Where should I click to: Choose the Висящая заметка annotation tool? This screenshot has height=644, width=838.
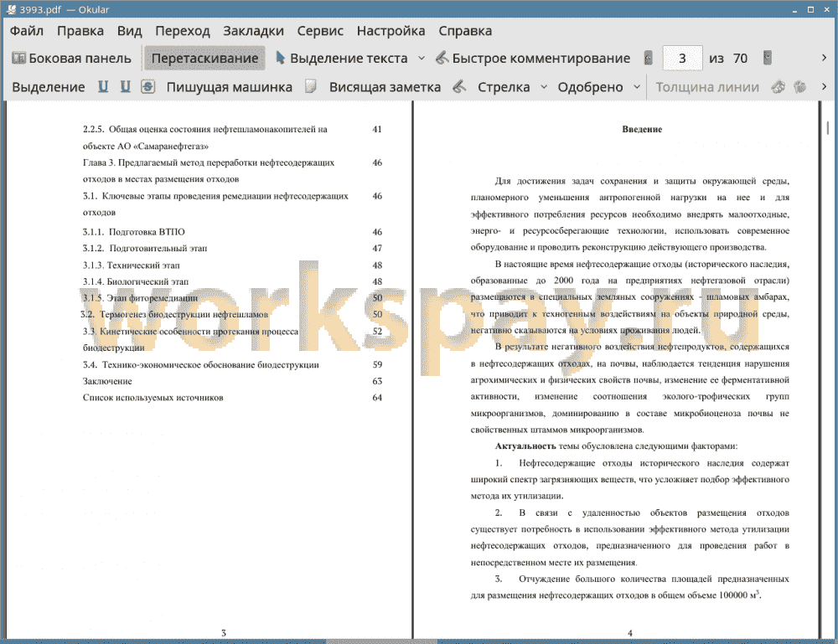[x=385, y=87]
